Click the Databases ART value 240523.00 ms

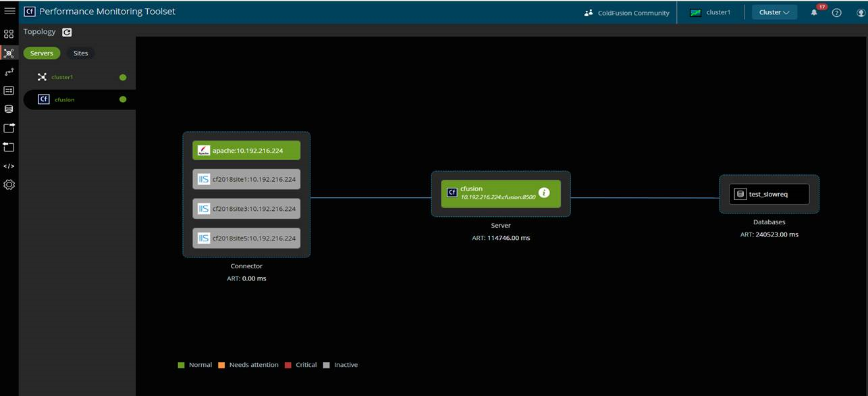click(777, 234)
